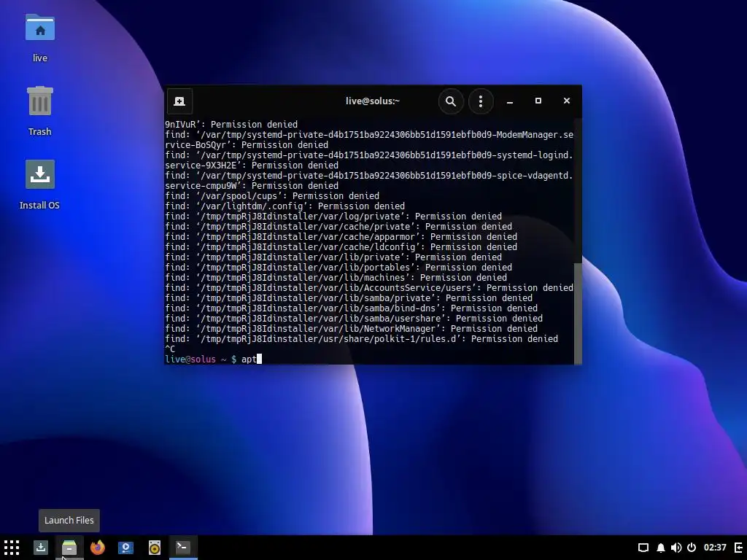
Task: Click the AccountsService/users permission denied line
Action: [369, 287]
